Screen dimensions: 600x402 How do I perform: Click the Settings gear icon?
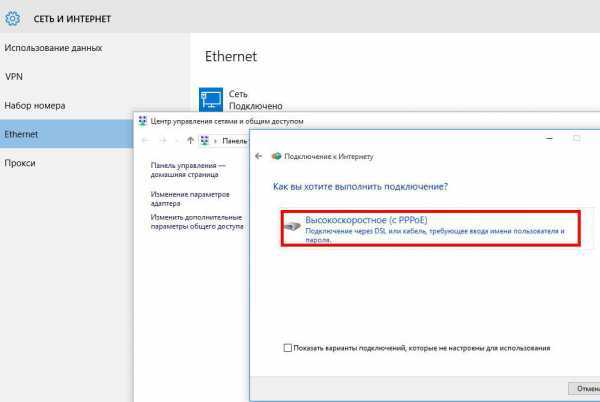click(12, 18)
